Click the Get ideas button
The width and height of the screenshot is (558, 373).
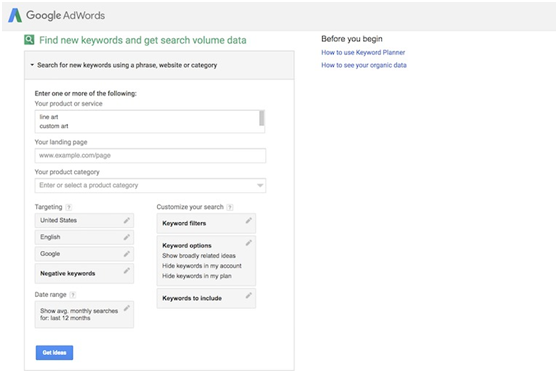pyautogui.click(x=54, y=352)
